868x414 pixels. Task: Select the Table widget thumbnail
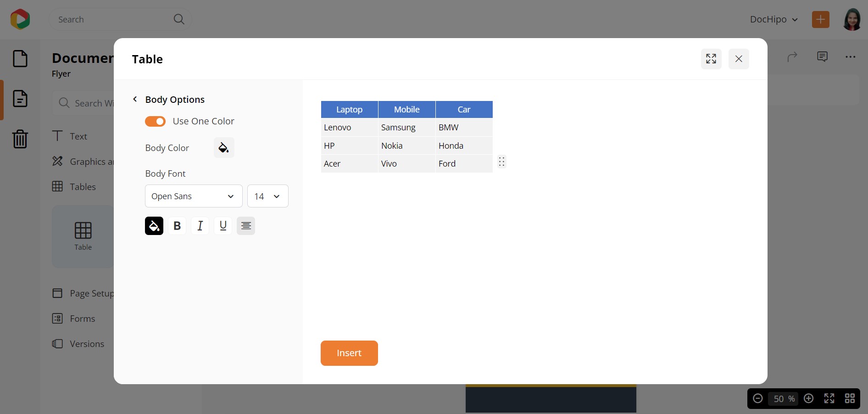[83, 236]
